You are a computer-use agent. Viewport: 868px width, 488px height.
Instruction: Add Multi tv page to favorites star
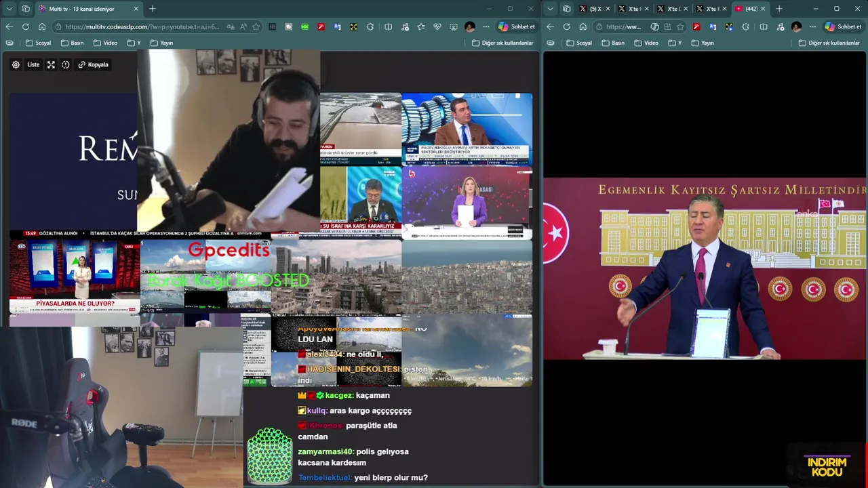pyautogui.click(x=256, y=26)
